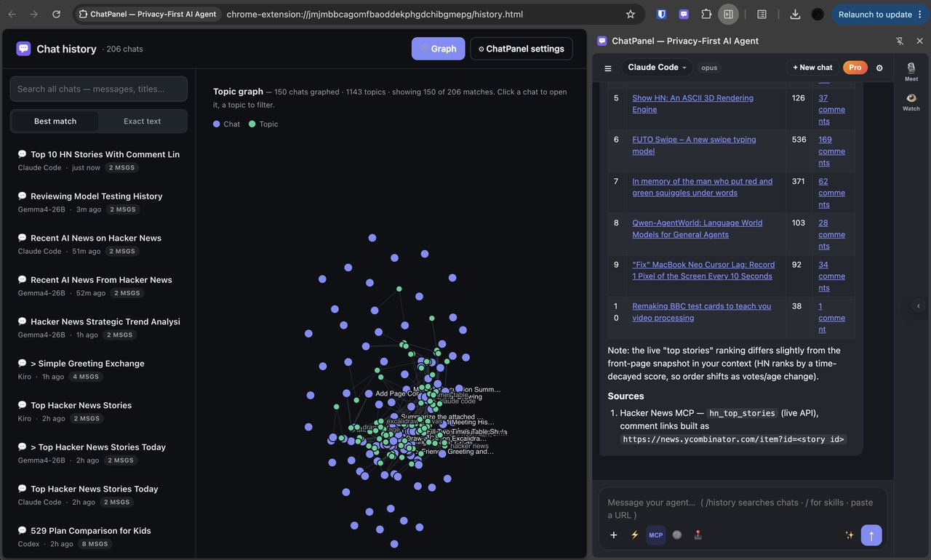Open the Meet microphone tool

911,71
